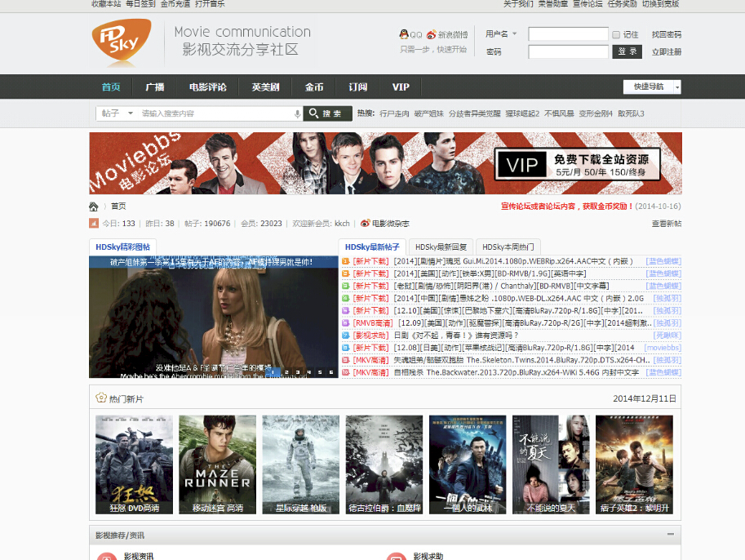Open the 一個人的武林 movie poster

point(468,464)
